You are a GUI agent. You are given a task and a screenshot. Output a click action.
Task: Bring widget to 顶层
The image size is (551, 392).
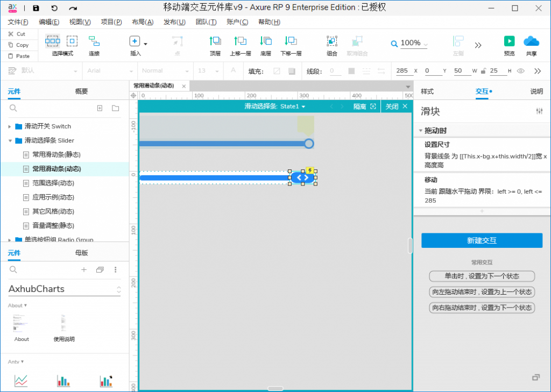215,46
